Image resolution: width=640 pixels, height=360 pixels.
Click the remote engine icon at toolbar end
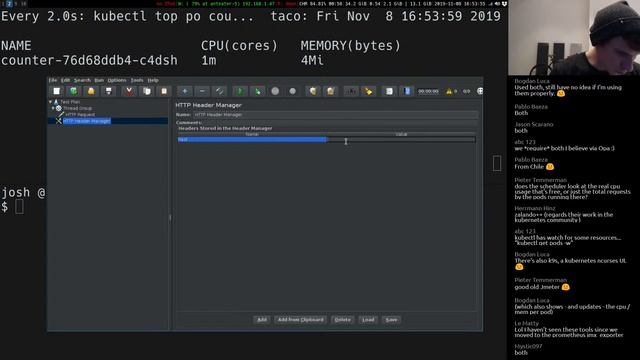(x=480, y=91)
